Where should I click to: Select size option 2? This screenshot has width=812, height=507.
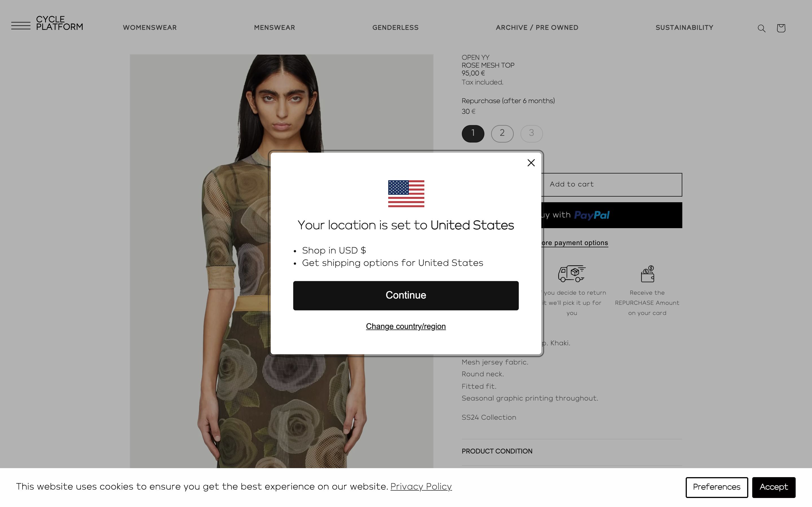click(x=502, y=134)
